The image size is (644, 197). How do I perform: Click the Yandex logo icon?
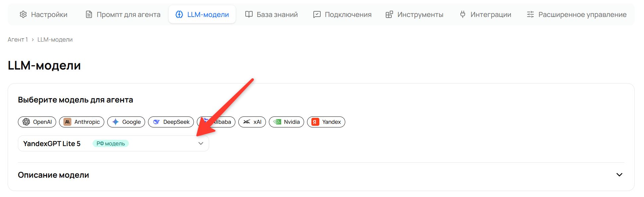(x=315, y=122)
